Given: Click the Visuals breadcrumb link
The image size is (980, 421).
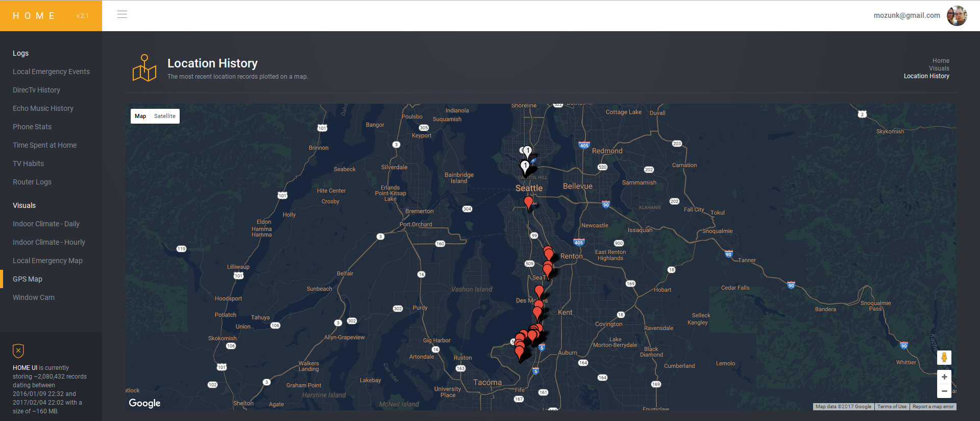Looking at the screenshot, I should tap(939, 68).
